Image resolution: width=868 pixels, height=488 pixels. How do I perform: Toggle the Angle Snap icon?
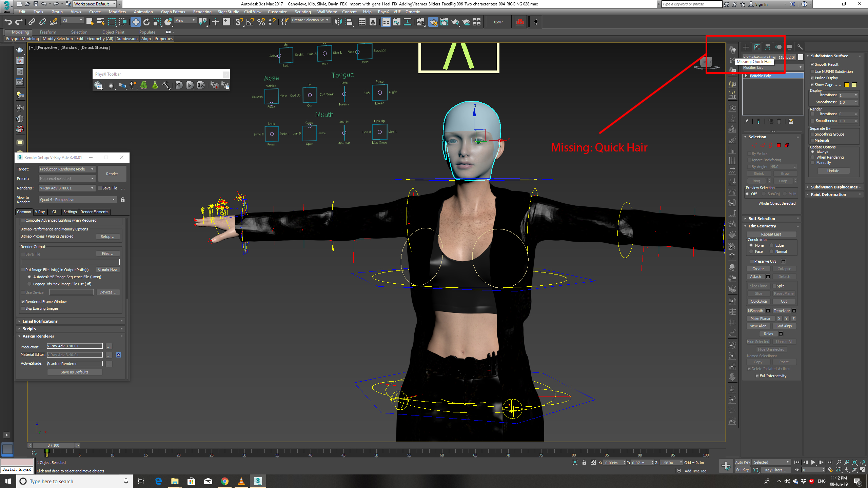[250, 22]
